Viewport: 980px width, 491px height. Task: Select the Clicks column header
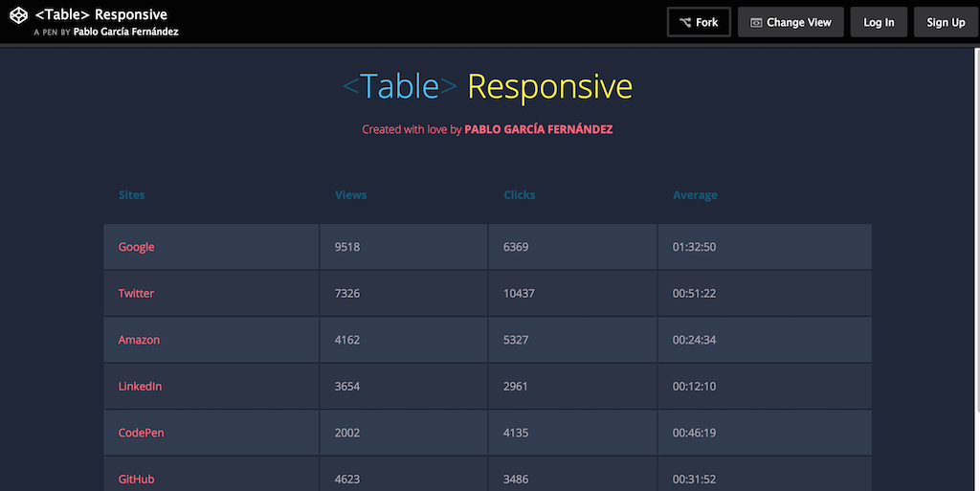(x=520, y=195)
